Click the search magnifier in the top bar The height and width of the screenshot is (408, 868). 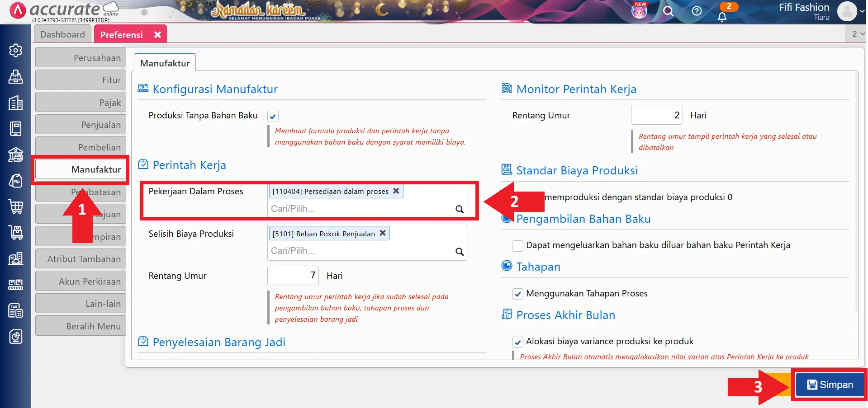click(x=669, y=12)
